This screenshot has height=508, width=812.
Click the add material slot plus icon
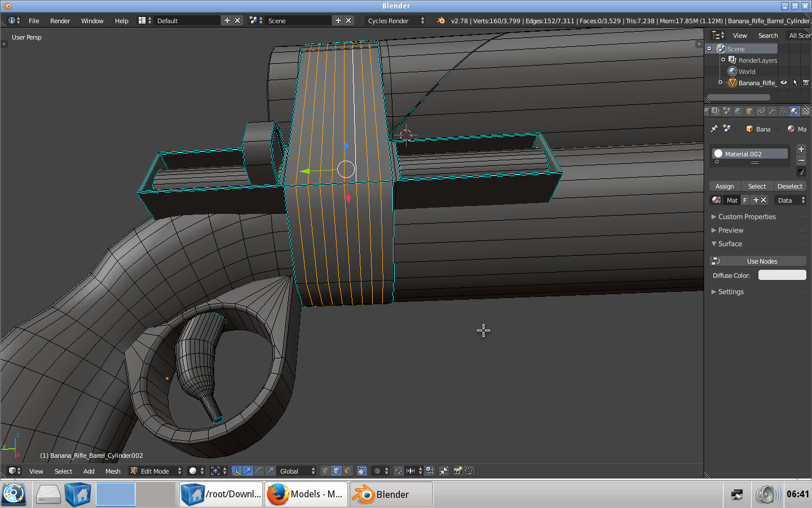801,149
